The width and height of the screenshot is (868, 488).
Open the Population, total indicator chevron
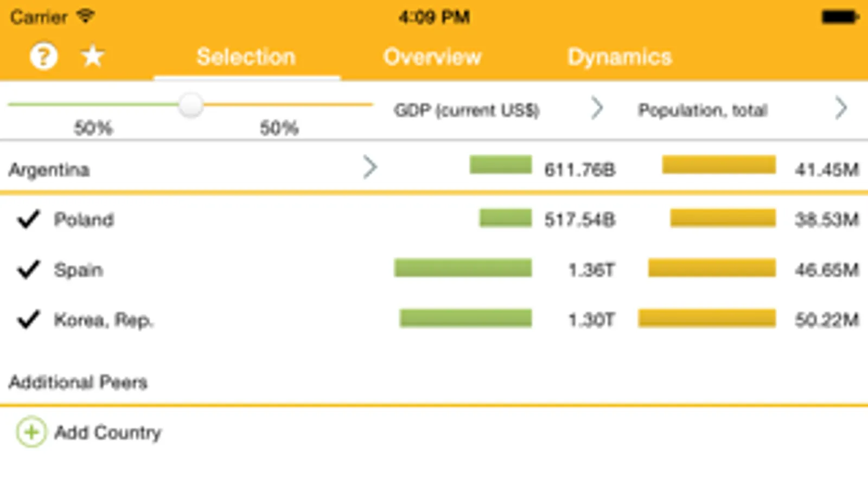pyautogui.click(x=841, y=108)
